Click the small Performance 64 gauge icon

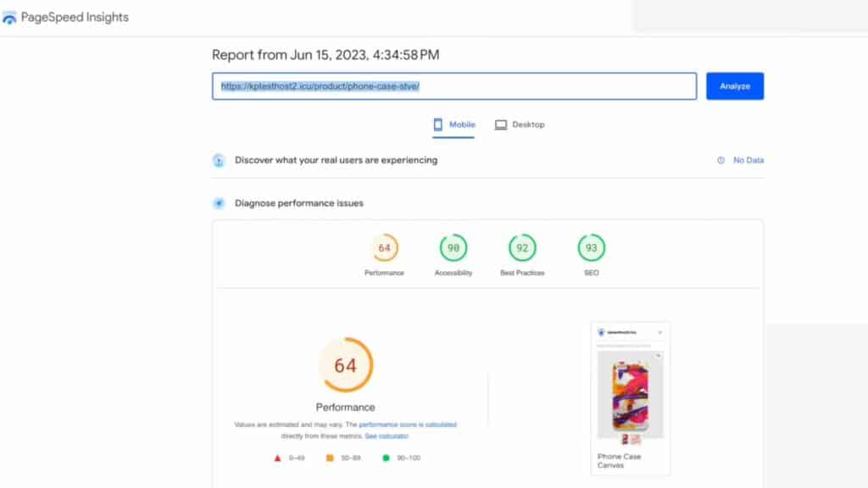click(x=384, y=248)
